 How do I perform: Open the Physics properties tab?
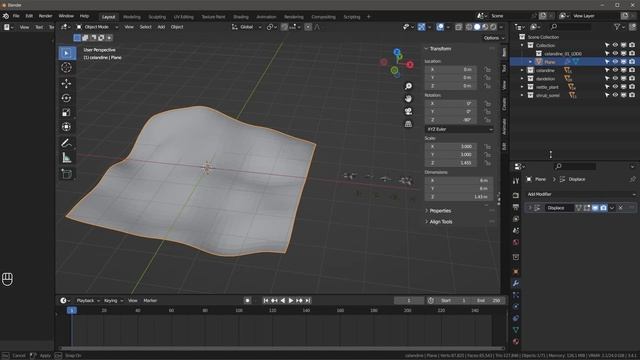516,307
